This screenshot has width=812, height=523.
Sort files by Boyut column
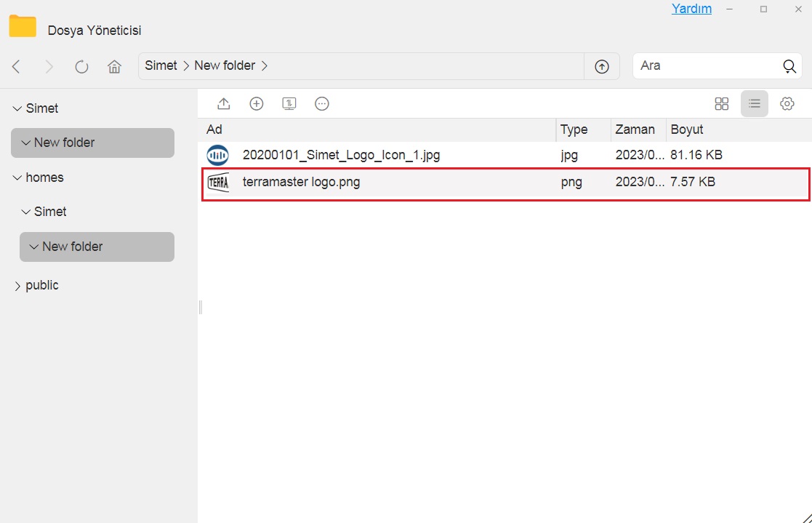(687, 129)
